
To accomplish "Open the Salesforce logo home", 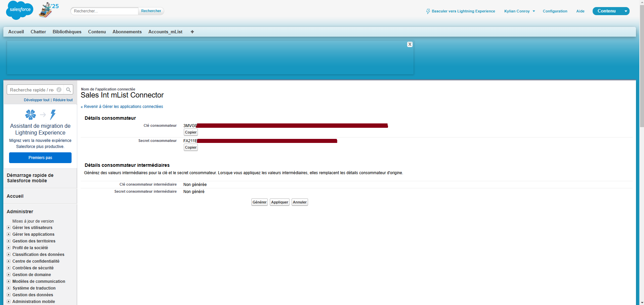I will (x=20, y=10).
